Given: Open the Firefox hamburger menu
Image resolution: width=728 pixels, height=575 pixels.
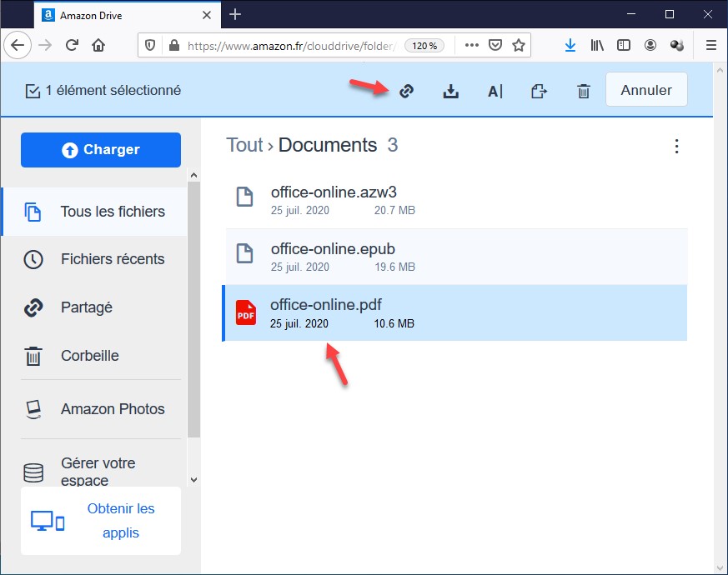Looking at the screenshot, I should pyautogui.click(x=710, y=46).
